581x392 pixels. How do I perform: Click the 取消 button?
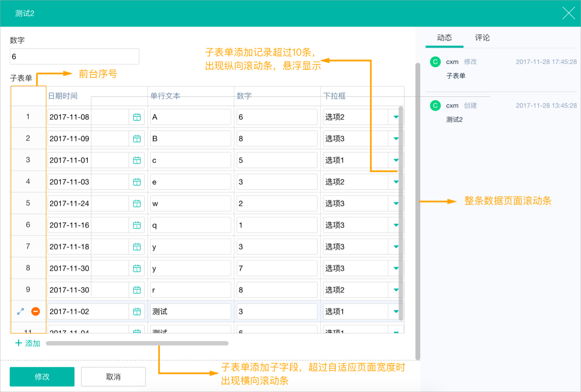[113, 377]
